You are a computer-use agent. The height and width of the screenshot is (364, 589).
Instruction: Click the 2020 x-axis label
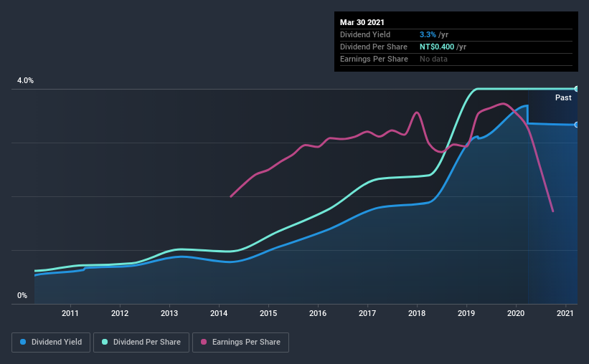pyautogui.click(x=516, y=313)
